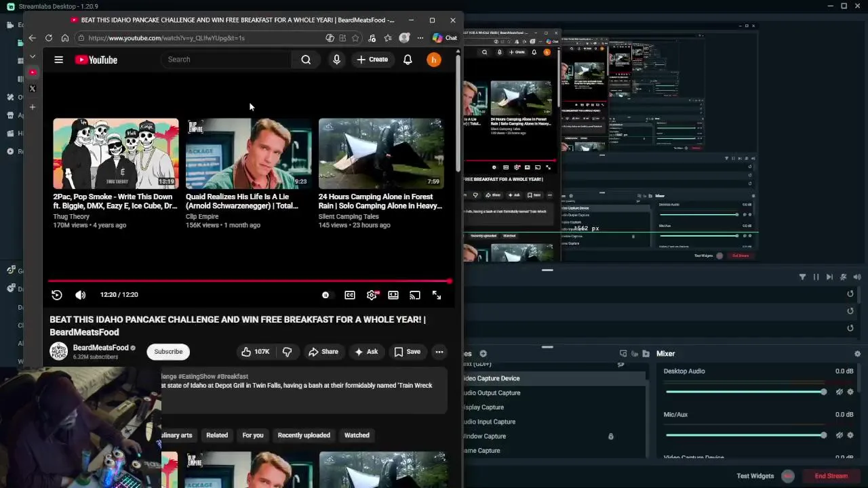Select Audio Input Capture source
The image size is (868, 488).
pyautogui.click(x=555, y=422)
